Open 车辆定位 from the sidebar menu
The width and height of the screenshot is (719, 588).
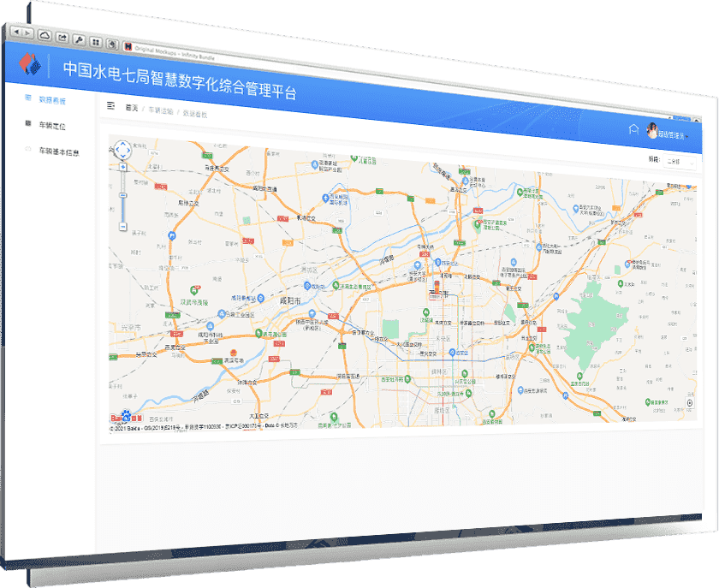click(51, 126)
